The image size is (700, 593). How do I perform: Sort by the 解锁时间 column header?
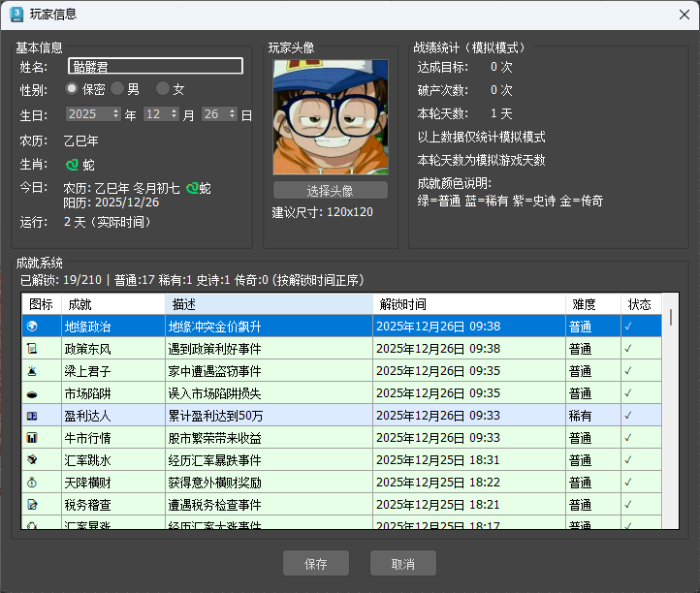click(469, 304)
